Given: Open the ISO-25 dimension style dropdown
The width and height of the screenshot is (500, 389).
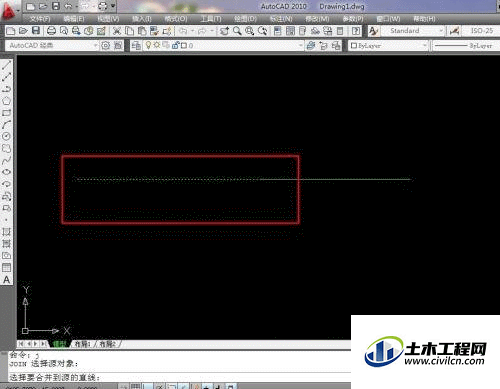Looking at the screenshot, I should [481, 31].
